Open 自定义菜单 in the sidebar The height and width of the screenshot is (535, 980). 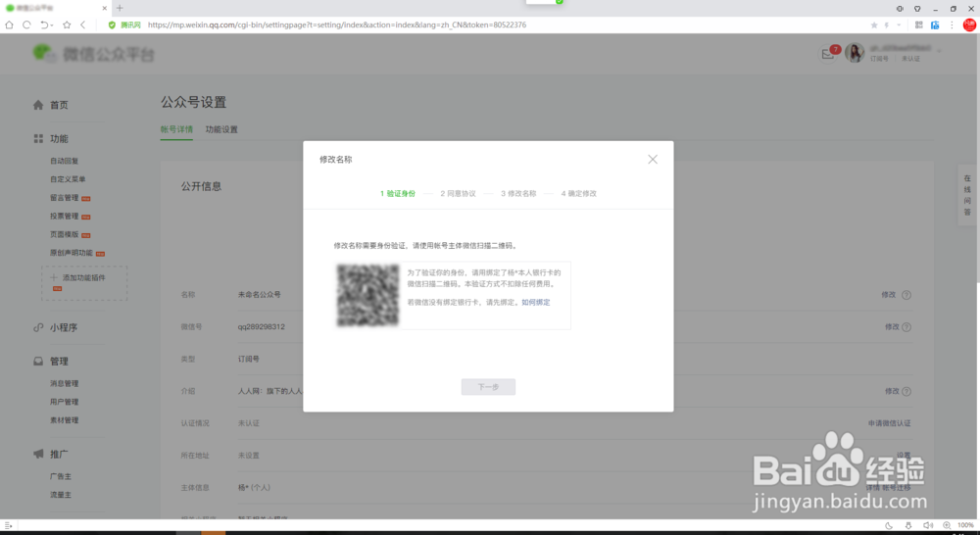(x=68, y=179)
